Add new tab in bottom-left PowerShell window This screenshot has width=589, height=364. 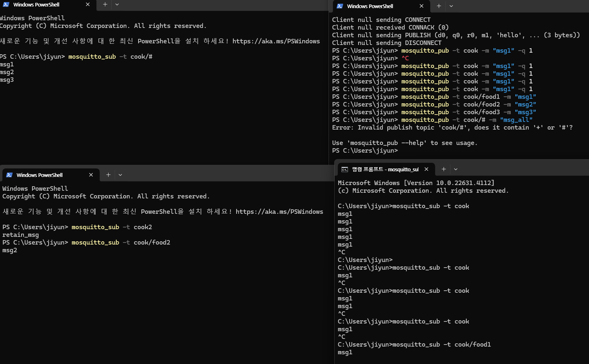108,175
